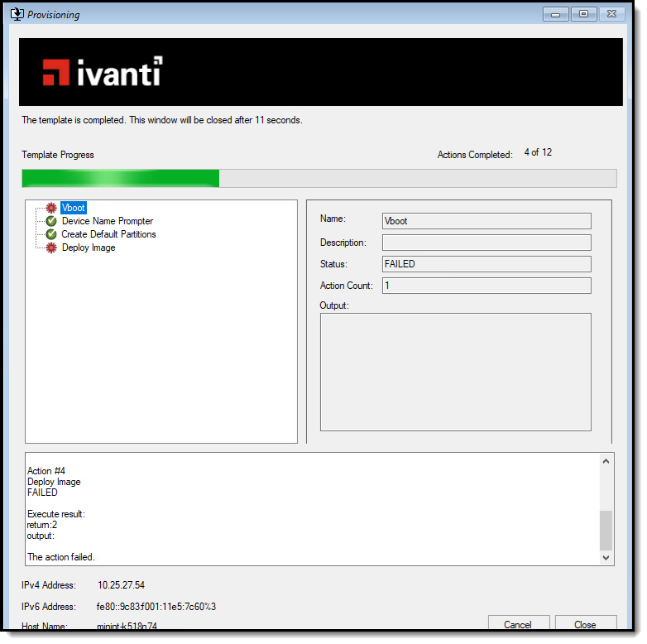Viewport: 647px width, 644px height.
Task: Select the Deploy Image action in the tree
Action: pos(89,248)
